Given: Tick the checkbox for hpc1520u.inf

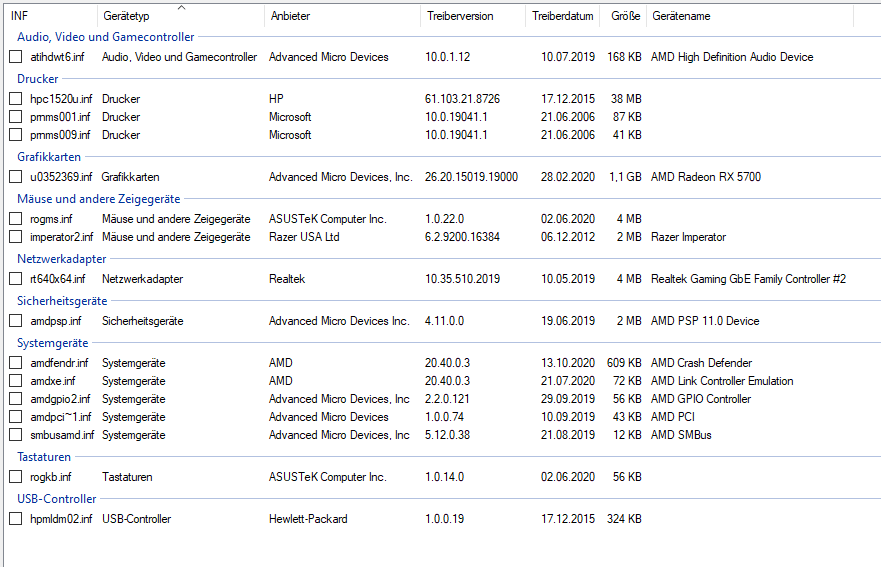Looking at the screenshot, I should coord(16,99).
